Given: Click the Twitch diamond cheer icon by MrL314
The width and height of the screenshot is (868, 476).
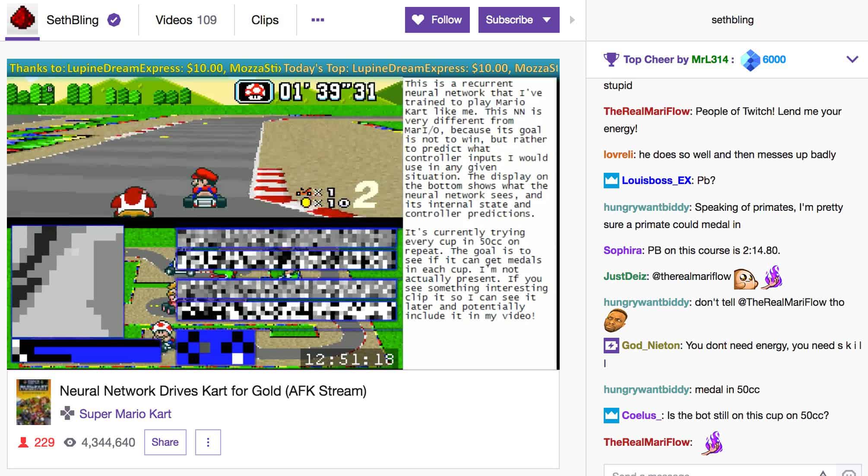Looking at the screenshot, I should (751, 59).
